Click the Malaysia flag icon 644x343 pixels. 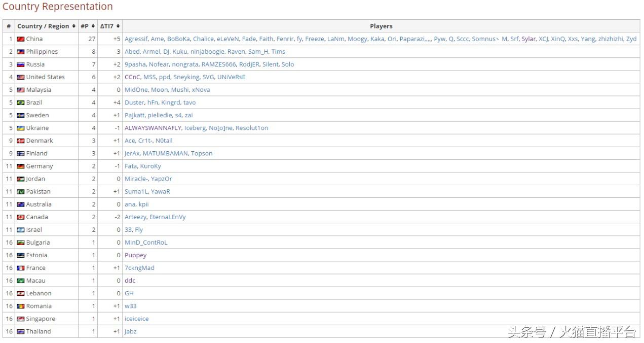(x=21, y=90)
